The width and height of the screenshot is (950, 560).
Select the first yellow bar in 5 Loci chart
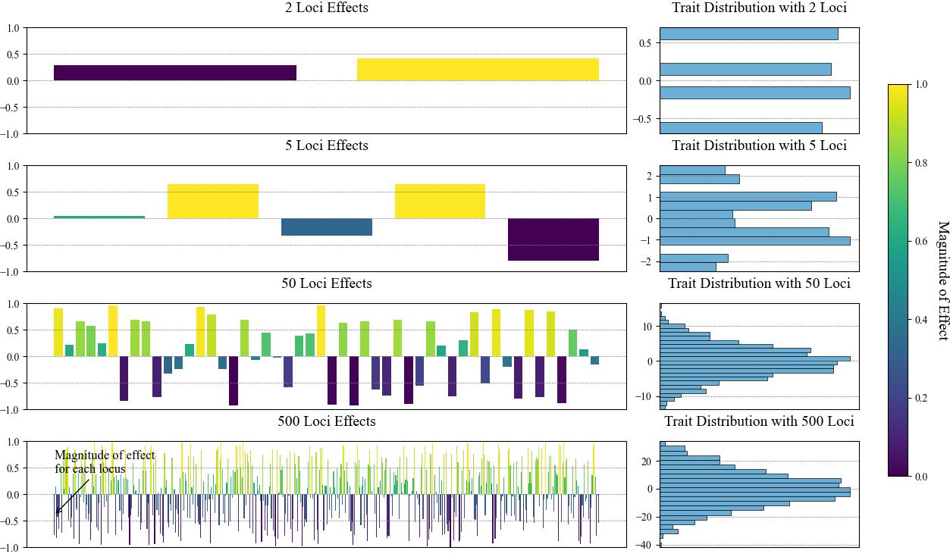point(213,202)
